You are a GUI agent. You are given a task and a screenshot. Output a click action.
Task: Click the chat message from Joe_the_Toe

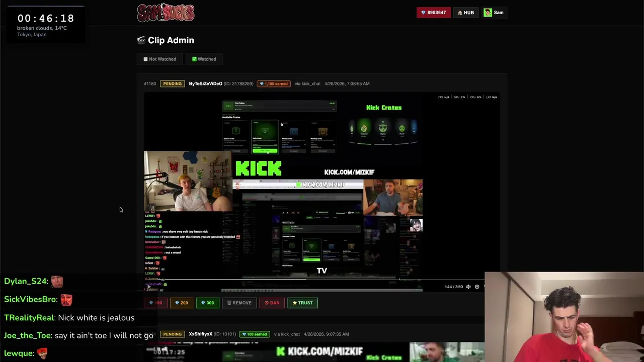click(79, 336)
